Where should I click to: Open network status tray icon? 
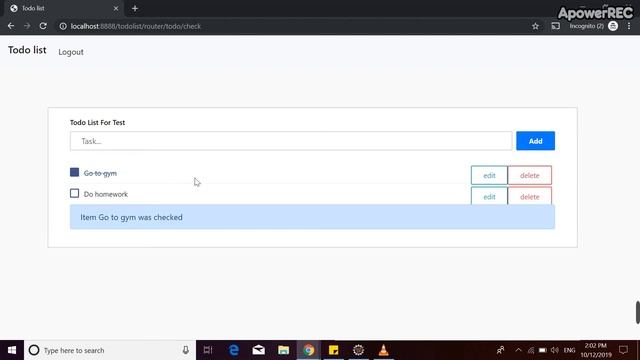pyautogui.click(x=531, y=350)
